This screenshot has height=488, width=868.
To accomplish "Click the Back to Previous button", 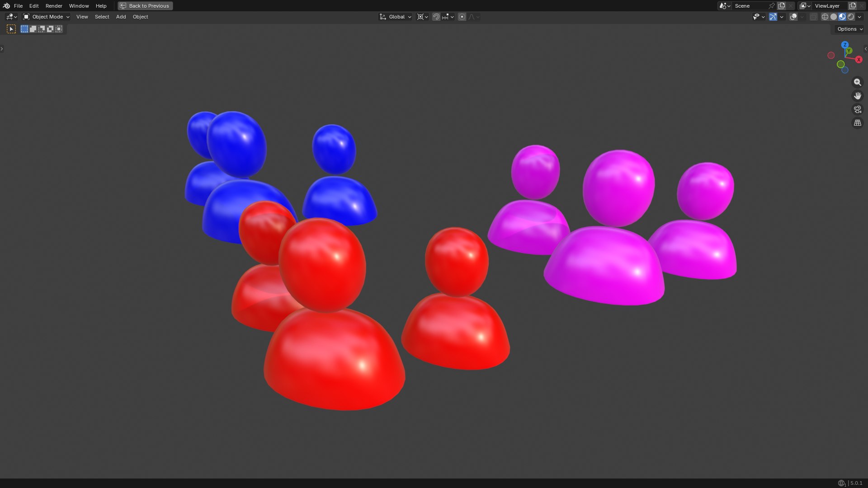I will tap(145, 6).
